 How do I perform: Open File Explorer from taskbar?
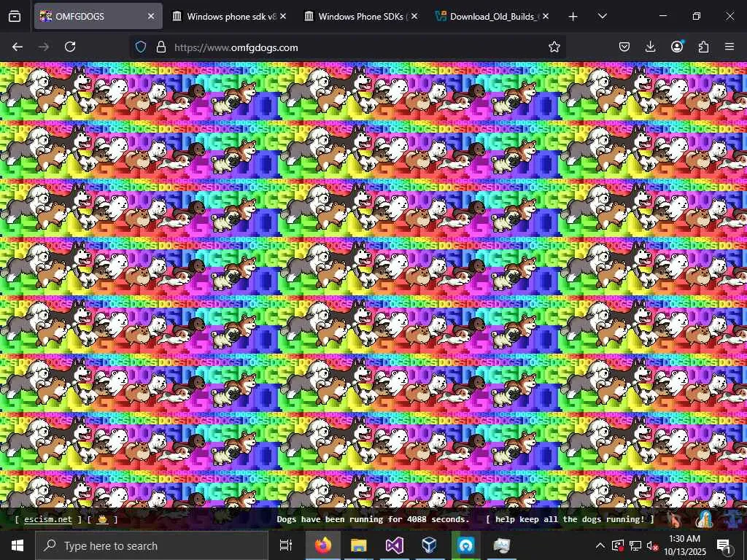coord(358,545)
